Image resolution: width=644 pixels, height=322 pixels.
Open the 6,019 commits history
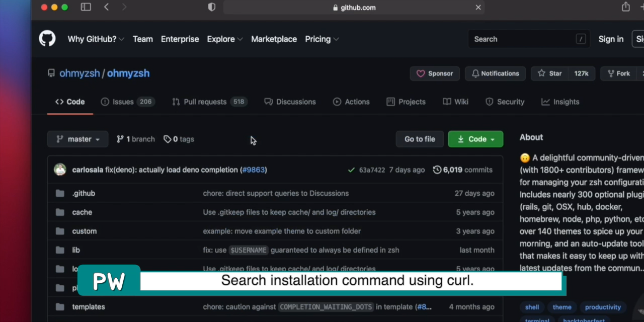click(x=463, y=170)
